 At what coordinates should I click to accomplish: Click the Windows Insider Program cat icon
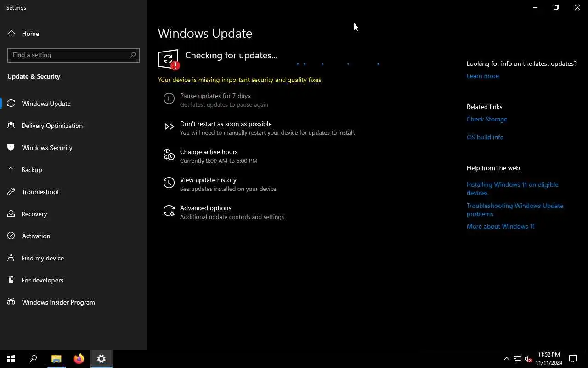11,302
